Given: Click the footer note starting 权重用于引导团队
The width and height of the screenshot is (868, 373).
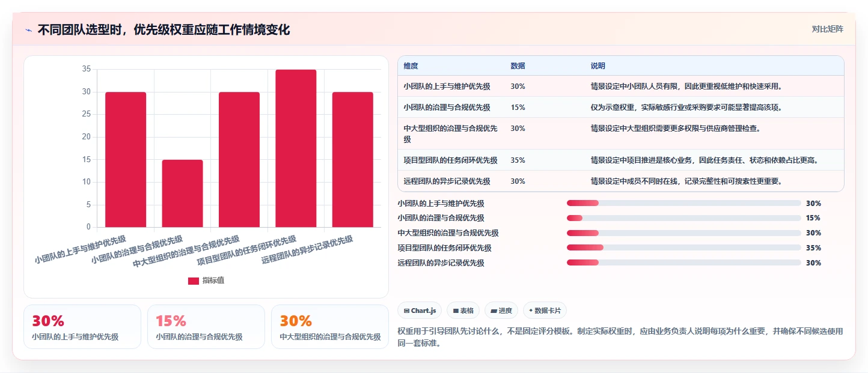Looking at the screenshot, I should click(620, 337).
